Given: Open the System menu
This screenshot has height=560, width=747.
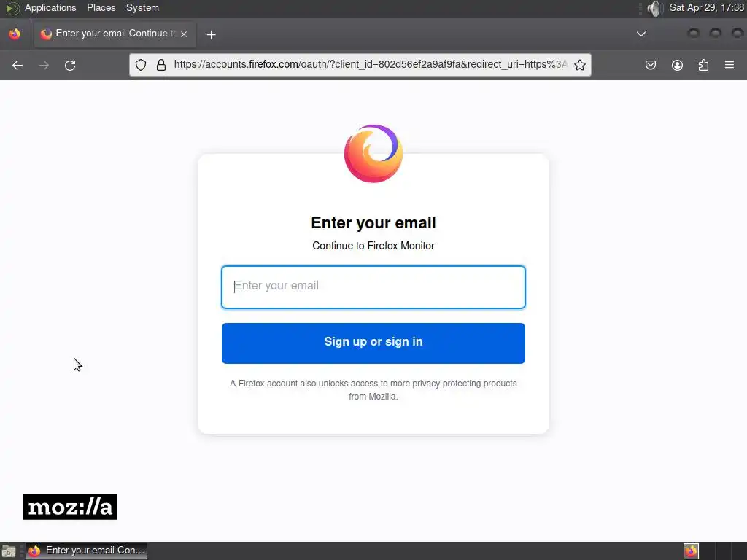Looking at the screenshot, I should 142,7.
